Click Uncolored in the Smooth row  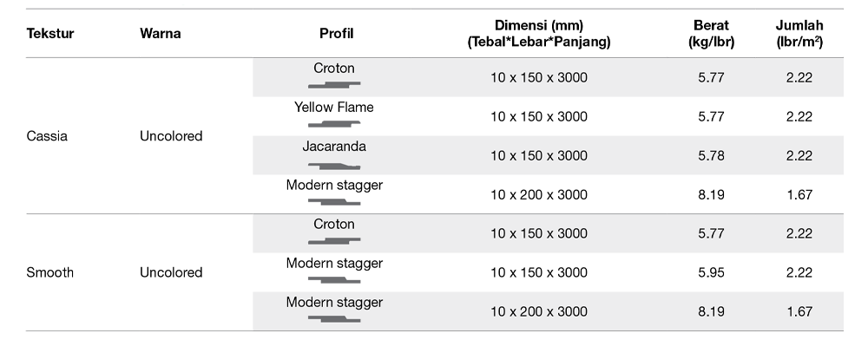click(x=171, y=272)
